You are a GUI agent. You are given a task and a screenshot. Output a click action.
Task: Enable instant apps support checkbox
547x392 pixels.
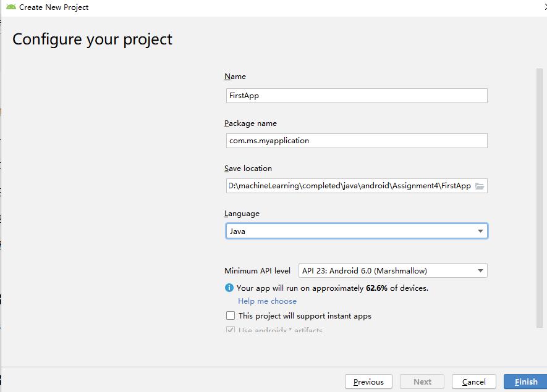(231, 315)
